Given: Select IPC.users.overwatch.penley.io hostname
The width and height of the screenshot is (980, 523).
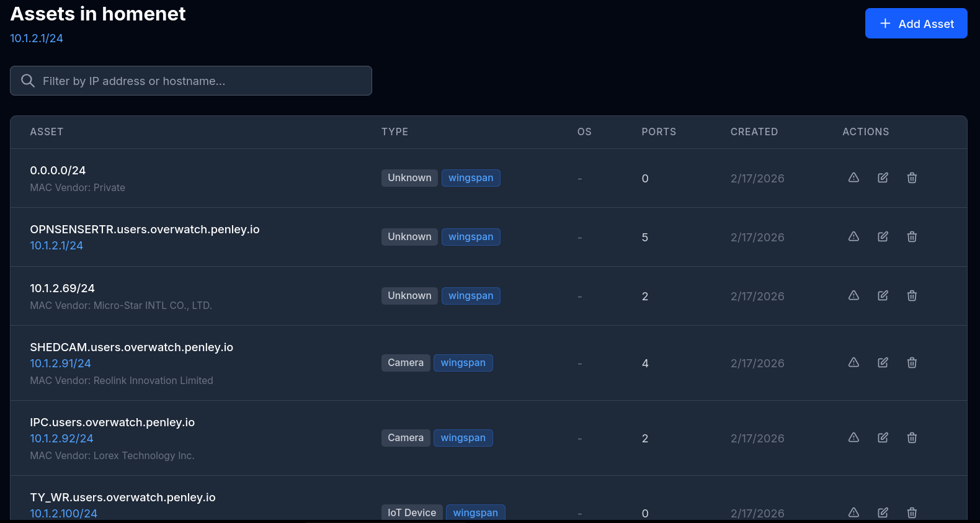Looking at the screenshot, I should click(112, 422).
